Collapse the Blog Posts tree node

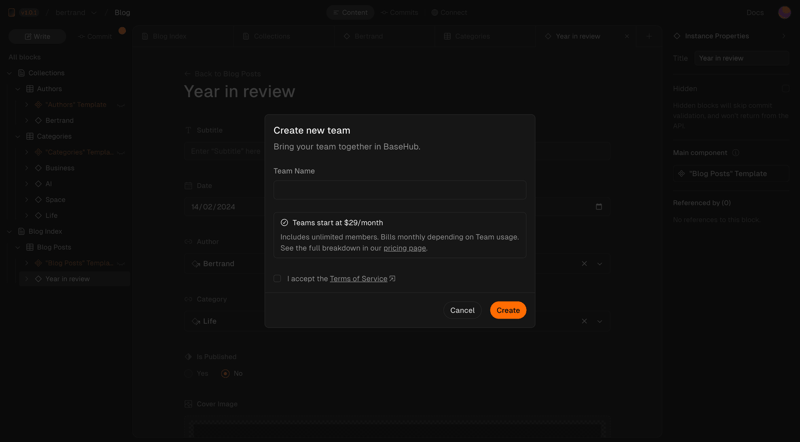point(18,247)
